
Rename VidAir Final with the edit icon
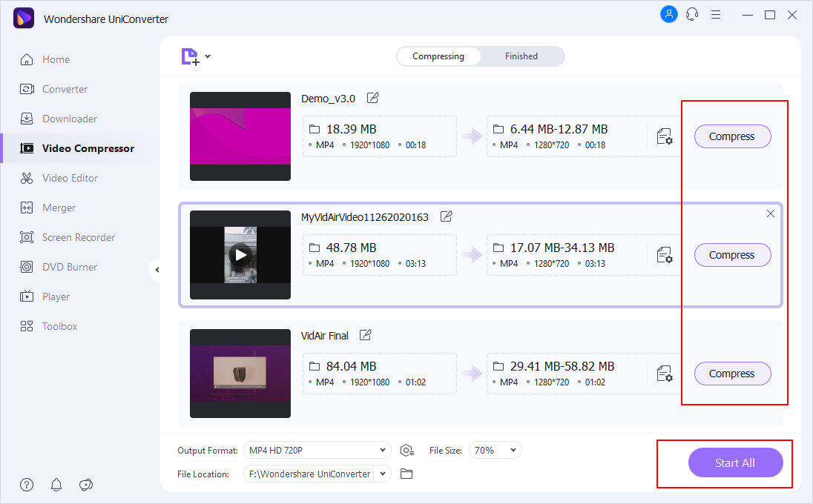[x=366, y=335]
